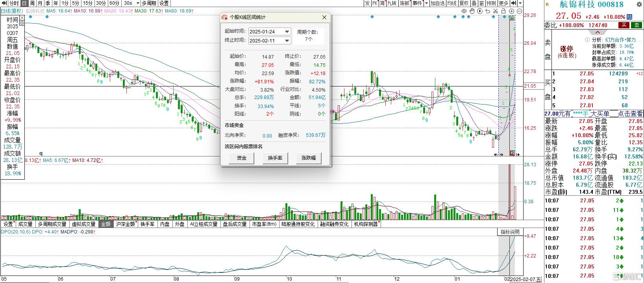This screenshot has width=644, height=283.
Task: Open the 多周期 multi-period view
Action: point(149,3)
